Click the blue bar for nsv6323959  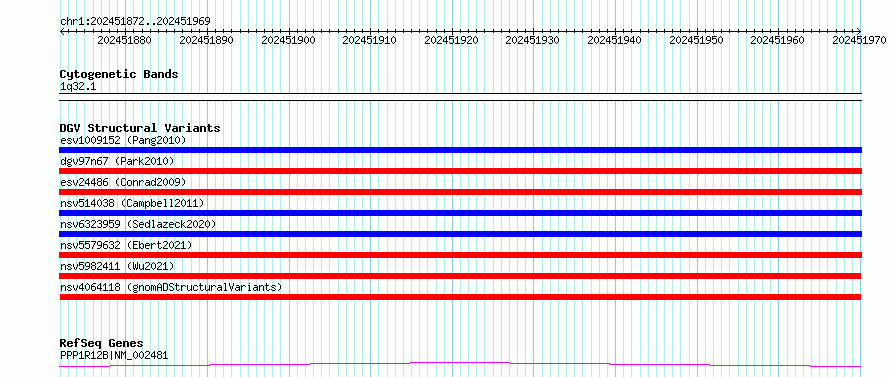460,234
